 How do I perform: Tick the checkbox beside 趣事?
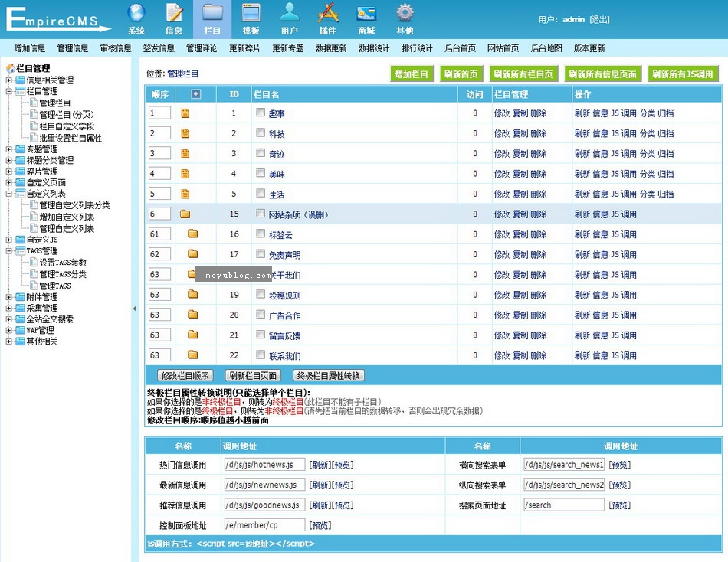261,113
